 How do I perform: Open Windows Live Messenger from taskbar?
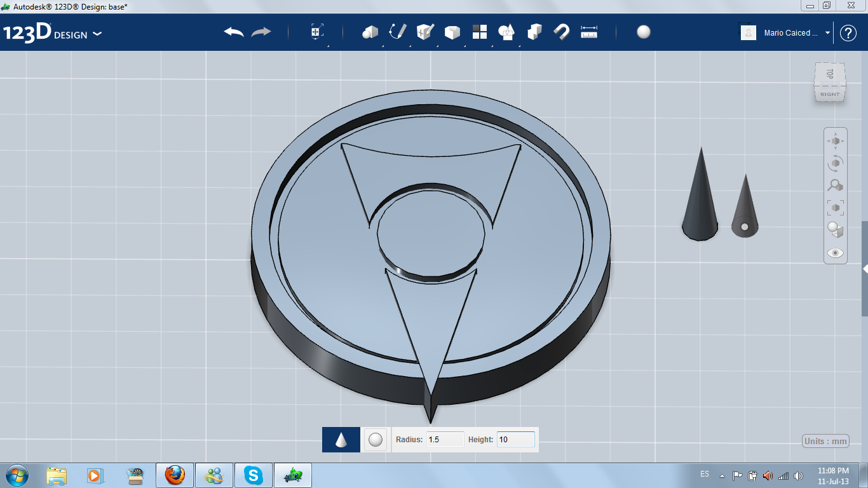tap(214, 475)
